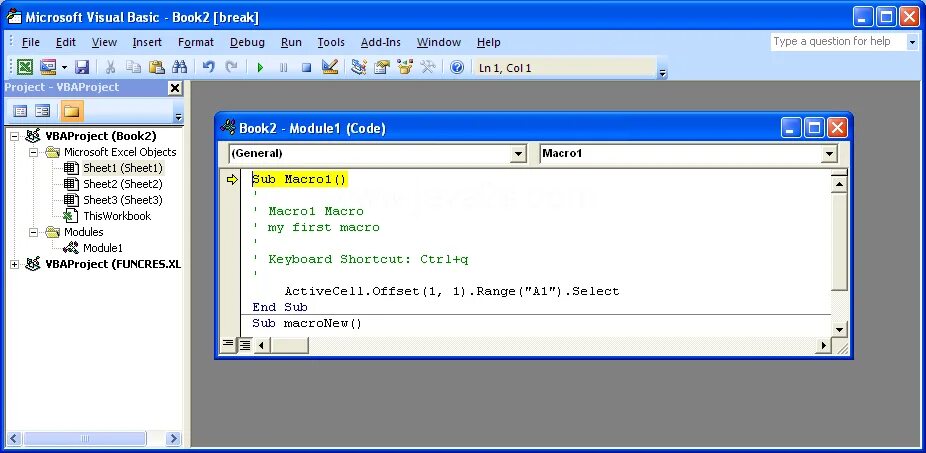Collapse Microsoft Excel Objects folder
The image size is (926, 453).
(x=34, y=152)
